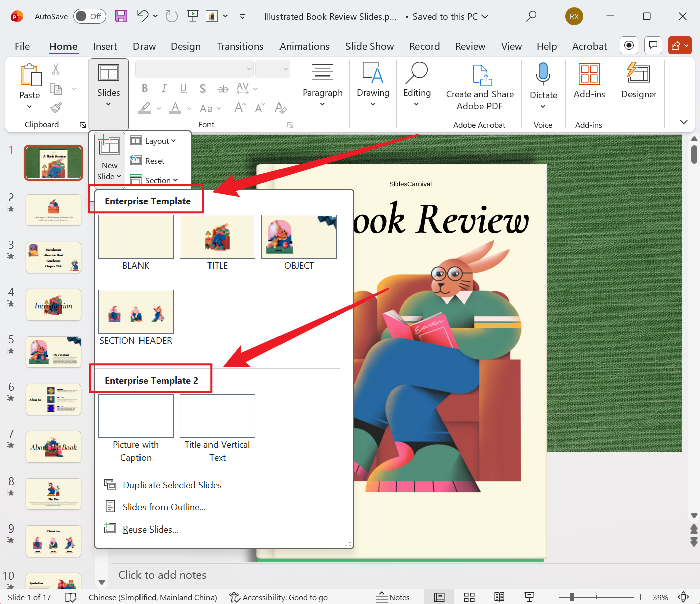Click the Format Painter icon
The image size is (700, 604).
55,108
